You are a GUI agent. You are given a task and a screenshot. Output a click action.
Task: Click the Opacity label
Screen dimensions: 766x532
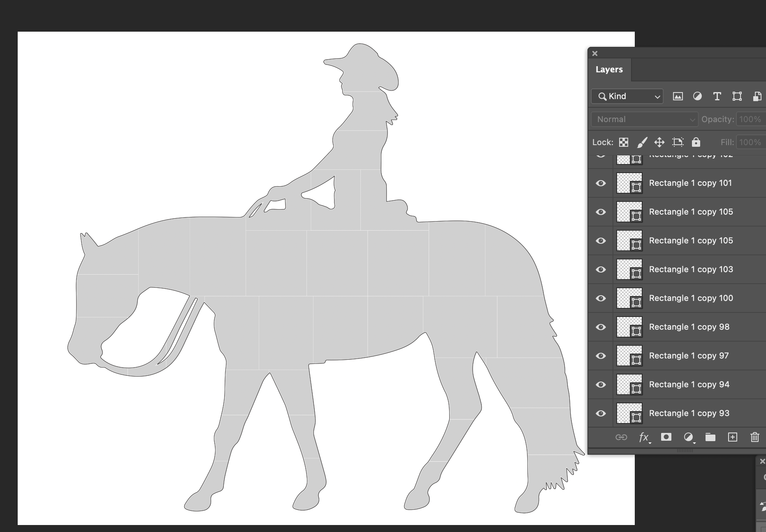[x=718, y=119]
